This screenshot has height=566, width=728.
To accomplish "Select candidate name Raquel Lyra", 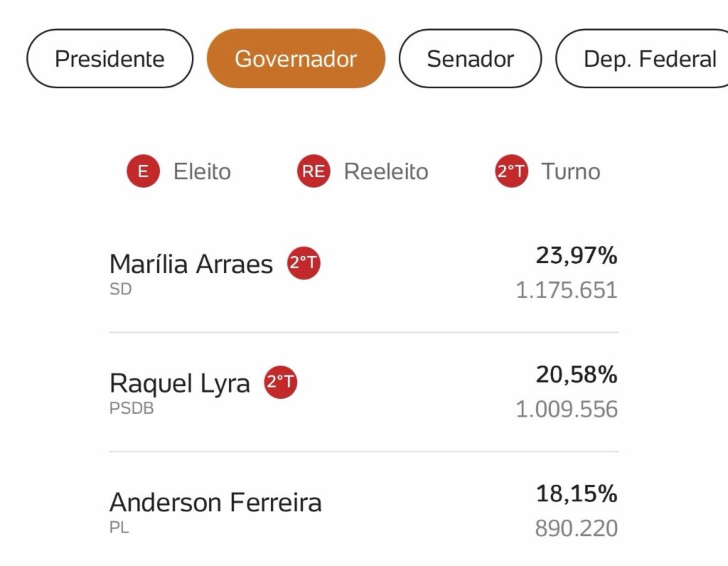I will click(180, 384).
